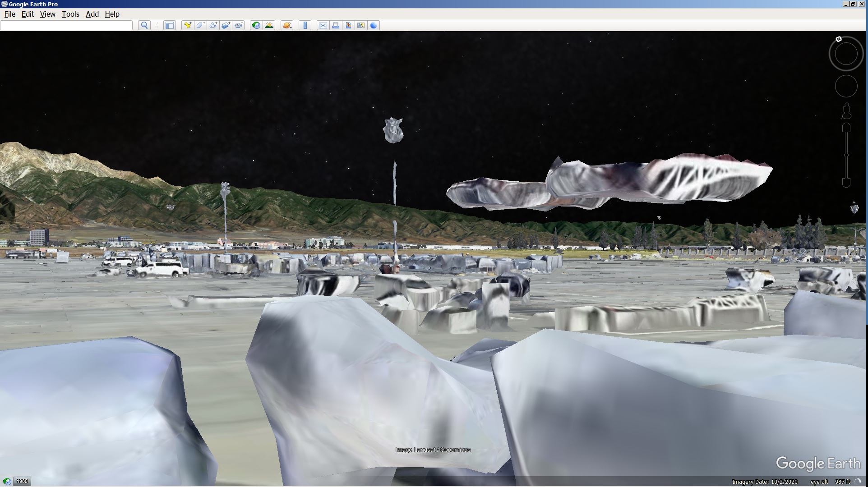The height and width of the screenshot is (487, 868).
Task: Toggle historical imagery clock icon
Action: [x=256, y=25]
